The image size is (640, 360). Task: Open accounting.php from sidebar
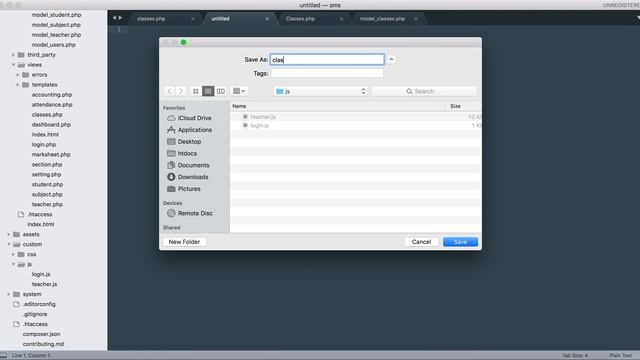52,95
